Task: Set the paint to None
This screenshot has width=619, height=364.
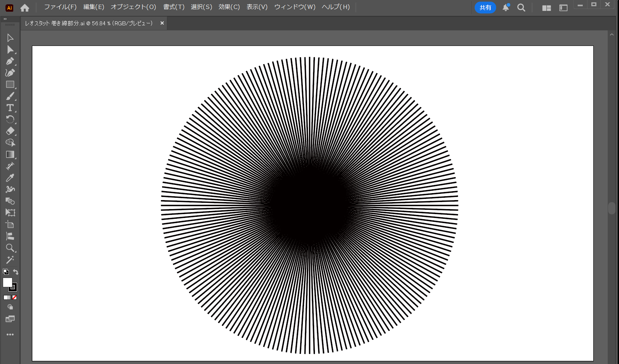Action: click(x=14, y=297)
